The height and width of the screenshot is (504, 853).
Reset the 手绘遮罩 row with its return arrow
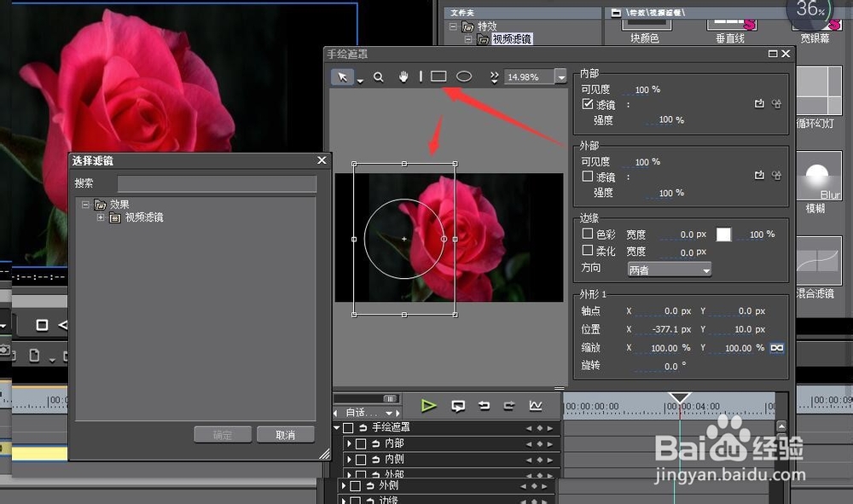[x=363, y=428]
